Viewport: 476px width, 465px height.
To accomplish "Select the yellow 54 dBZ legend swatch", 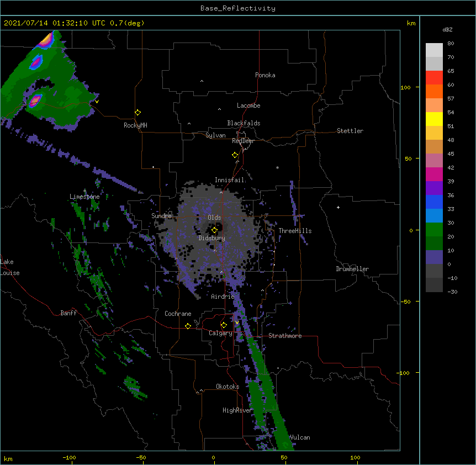I will [x=434, y=119].
